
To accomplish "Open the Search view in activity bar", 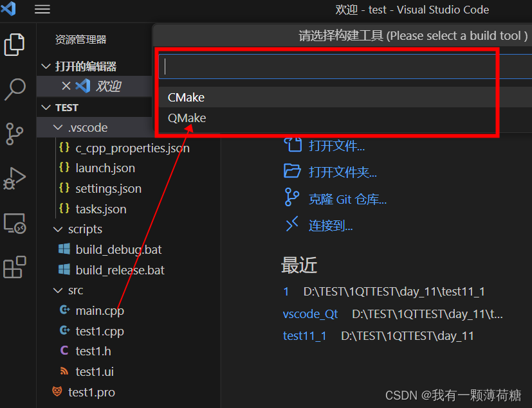I will coord(15,89).
